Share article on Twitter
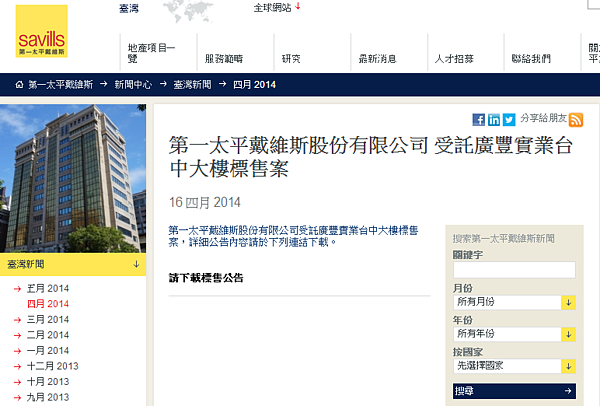The height and width of the screenshot is (406, 600). (x=509, y=120)
